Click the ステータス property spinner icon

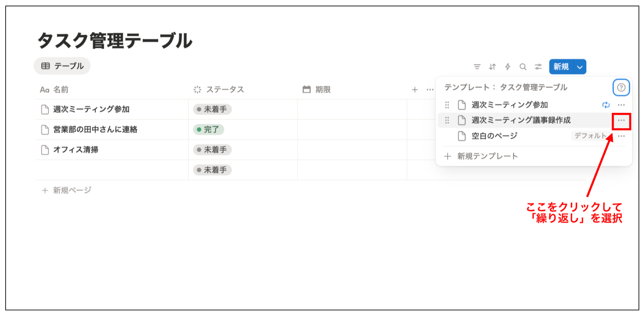click(198, 89)
